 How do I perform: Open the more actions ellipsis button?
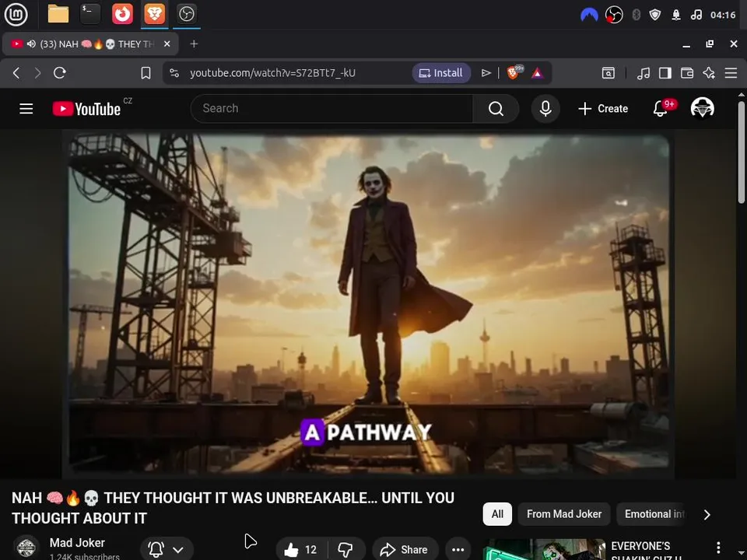(x=458, y=550)
